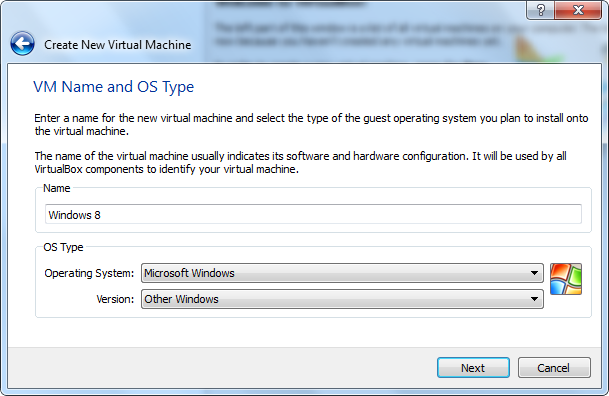The height and width of the screenshot is (396, 609).
Task: Click the Windows logo OS icon
Action: [566, 279]
